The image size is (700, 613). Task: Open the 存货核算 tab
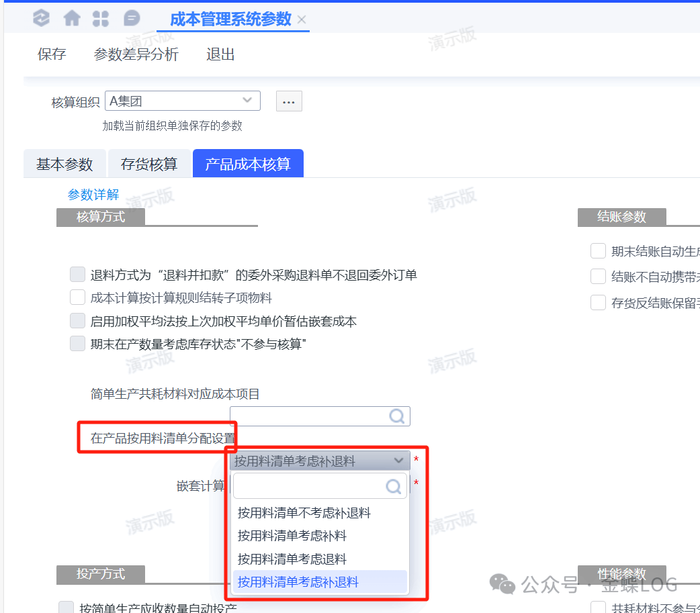pyautogui.click(x=149, y=164)
